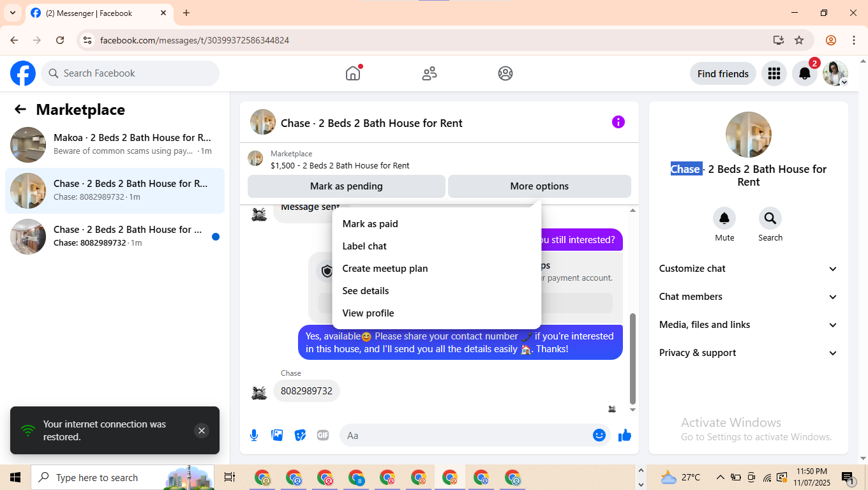Go back in browser history
This screenshot has height=490, width=868.
coord(14,40)
